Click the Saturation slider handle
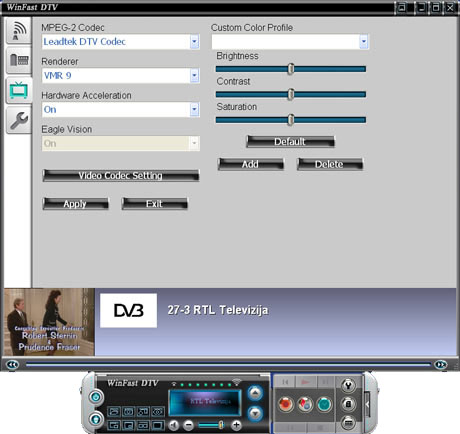460x434 pixels. coord(291,120)
